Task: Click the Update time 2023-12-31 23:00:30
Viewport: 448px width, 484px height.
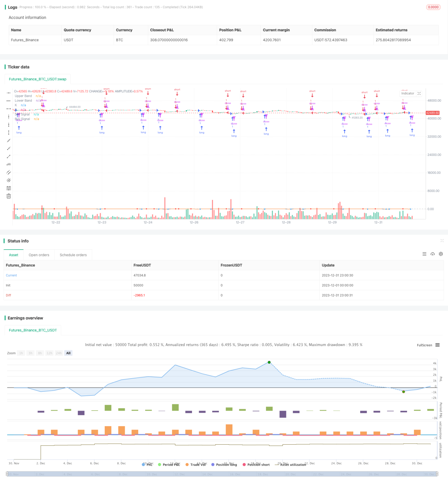Action: click(337, 275)
